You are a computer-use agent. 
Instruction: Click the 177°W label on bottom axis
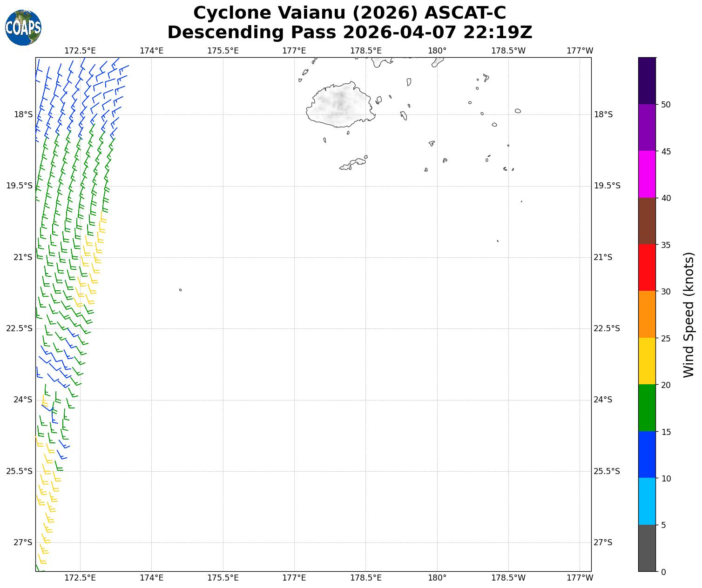pos(580,578)
